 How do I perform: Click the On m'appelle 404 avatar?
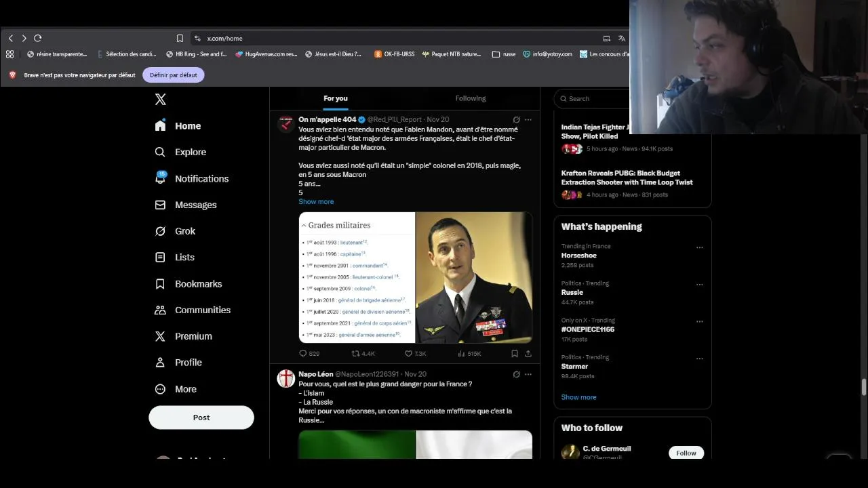(285, 123)
